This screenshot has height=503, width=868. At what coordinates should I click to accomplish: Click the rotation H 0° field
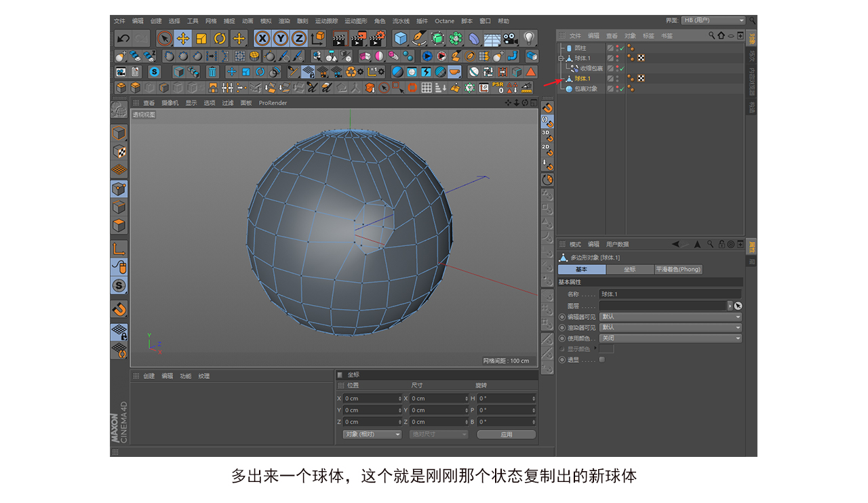[x=507, y=399]
